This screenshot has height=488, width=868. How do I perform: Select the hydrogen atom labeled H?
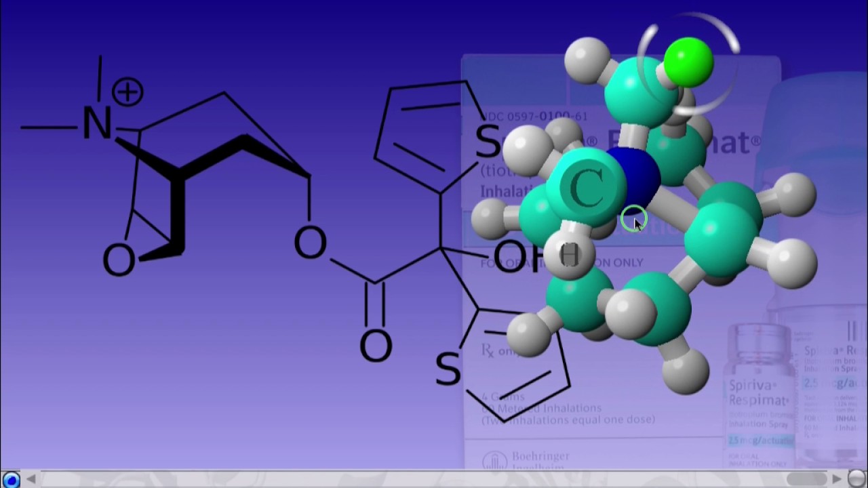click(570, 255)
